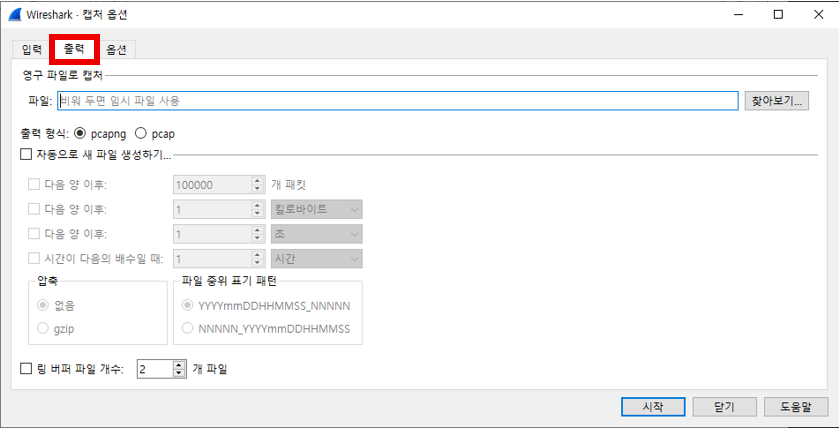Open 도움말 help button

point(795,407)
